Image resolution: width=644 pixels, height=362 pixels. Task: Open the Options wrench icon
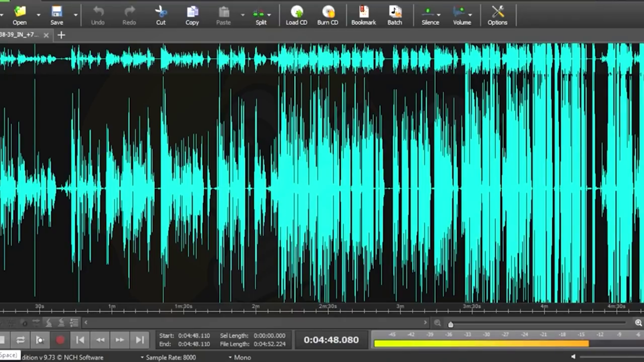click(x=498, y=12)
